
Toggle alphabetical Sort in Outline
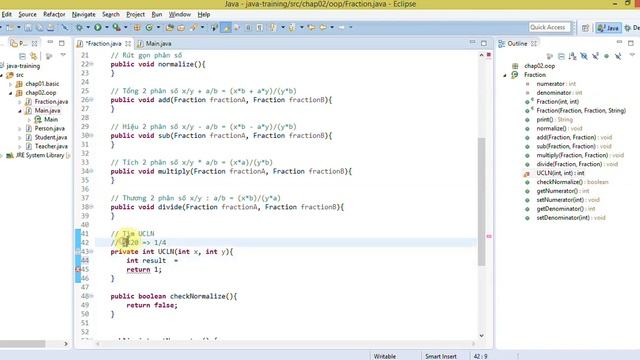click(x=573, y=56)
